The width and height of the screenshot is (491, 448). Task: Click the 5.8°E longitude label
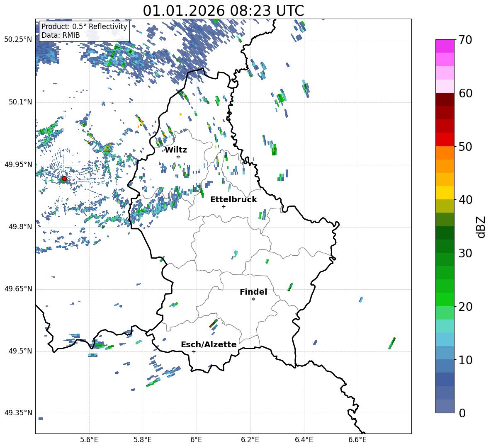(143, 440)
